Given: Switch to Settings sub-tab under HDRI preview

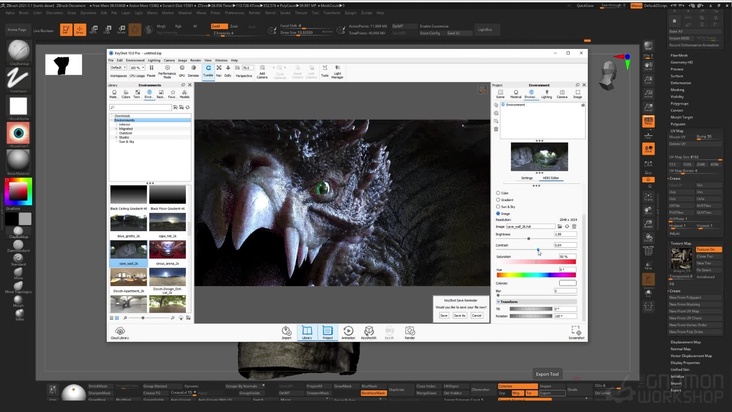Looking at the screenshot, I should [527, 178].
